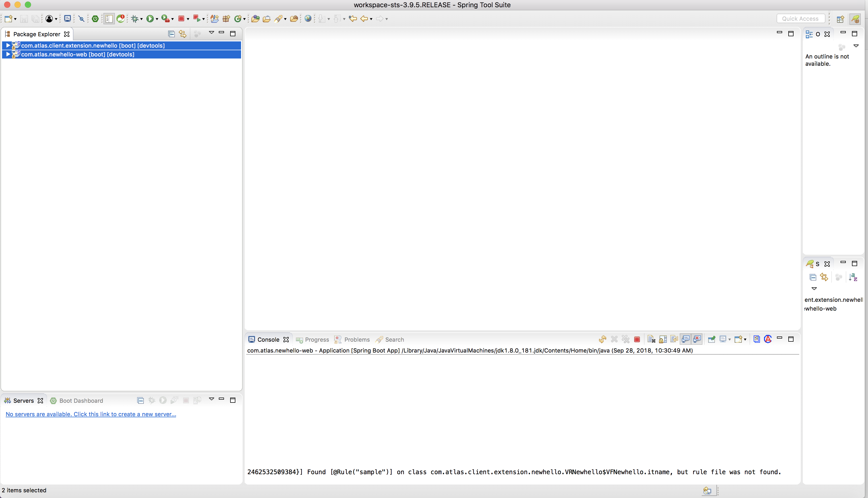The height and width of the screenshot is (498, 868).
Task: Close the Console tab
Action: (286, 340)
